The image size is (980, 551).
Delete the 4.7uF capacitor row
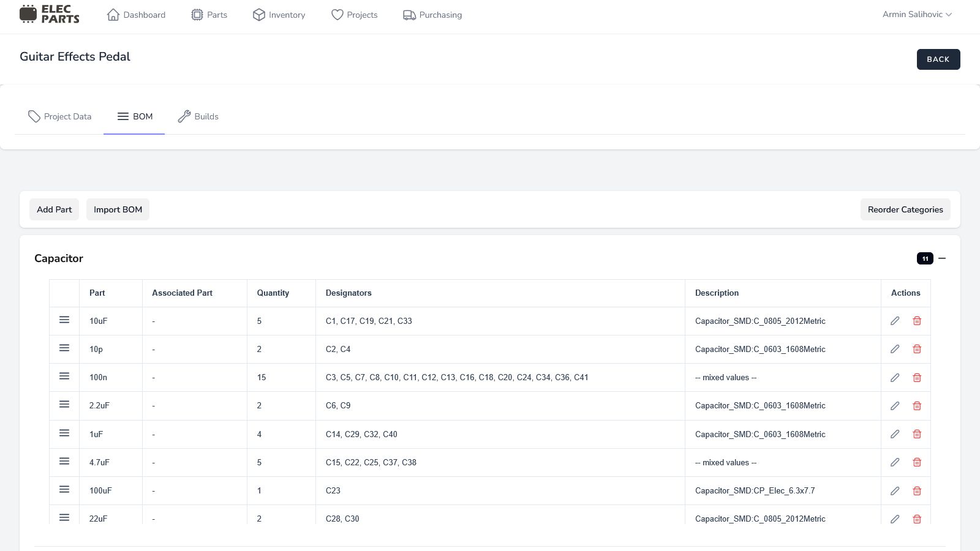(x=917, y=462)
